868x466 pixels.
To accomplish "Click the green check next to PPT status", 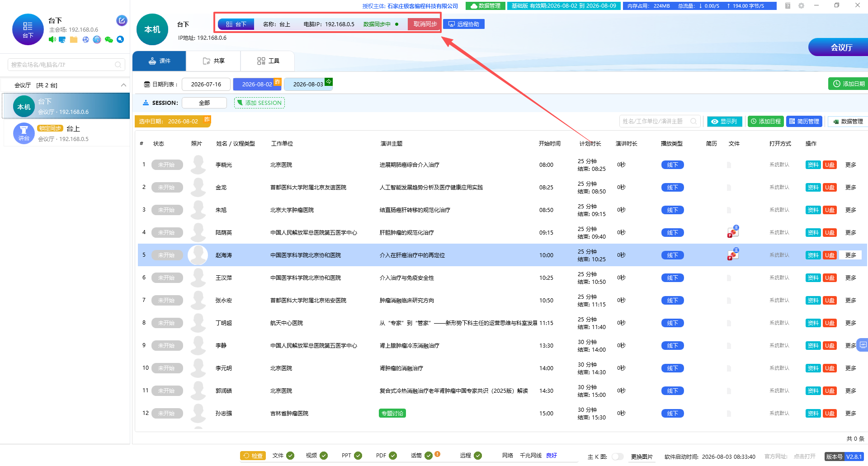I will [358, 456].
